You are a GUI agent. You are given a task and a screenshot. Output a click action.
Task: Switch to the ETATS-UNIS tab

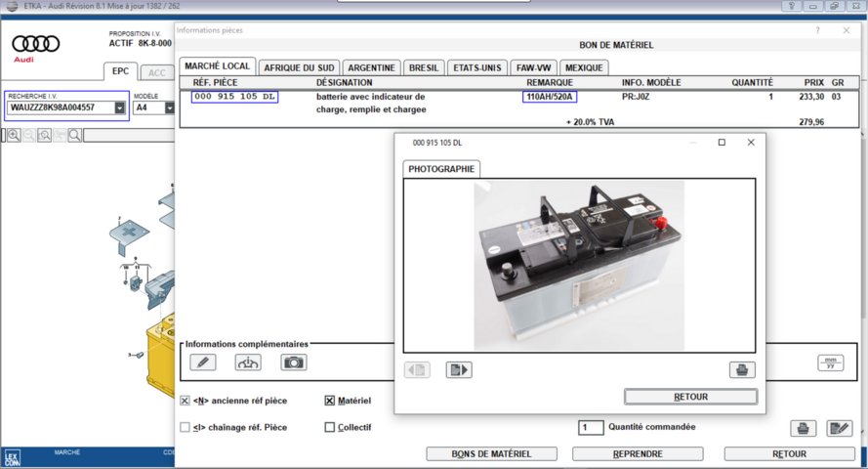coord(477,68)
